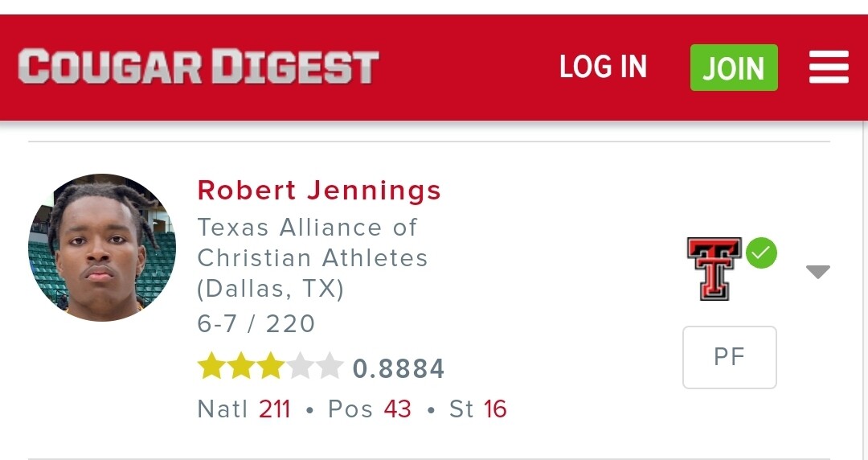The height and width of the screenshot is (460, 868).
Task: Click the PF position badge
Action: tap(730, 358)
